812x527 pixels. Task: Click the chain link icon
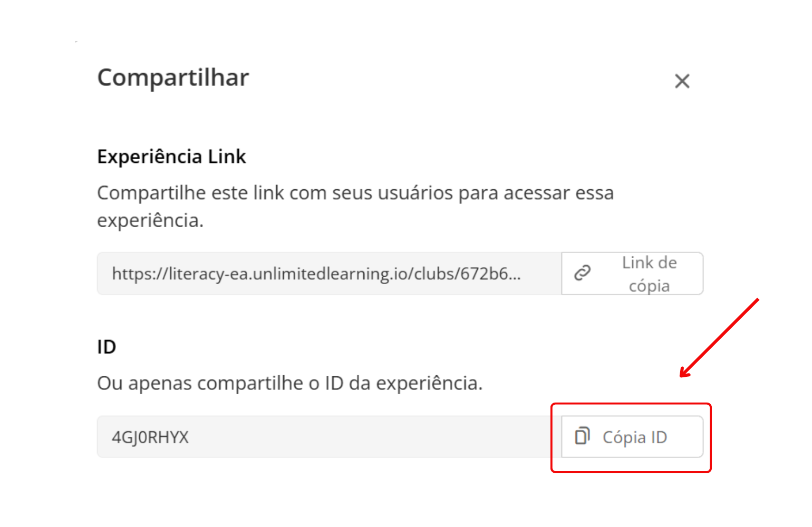click(x=583, y=273)
